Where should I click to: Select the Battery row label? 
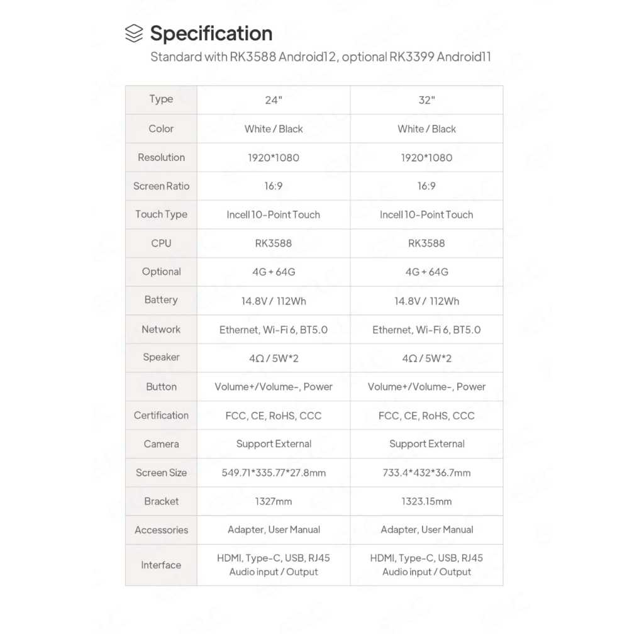[x=161, y=300]
